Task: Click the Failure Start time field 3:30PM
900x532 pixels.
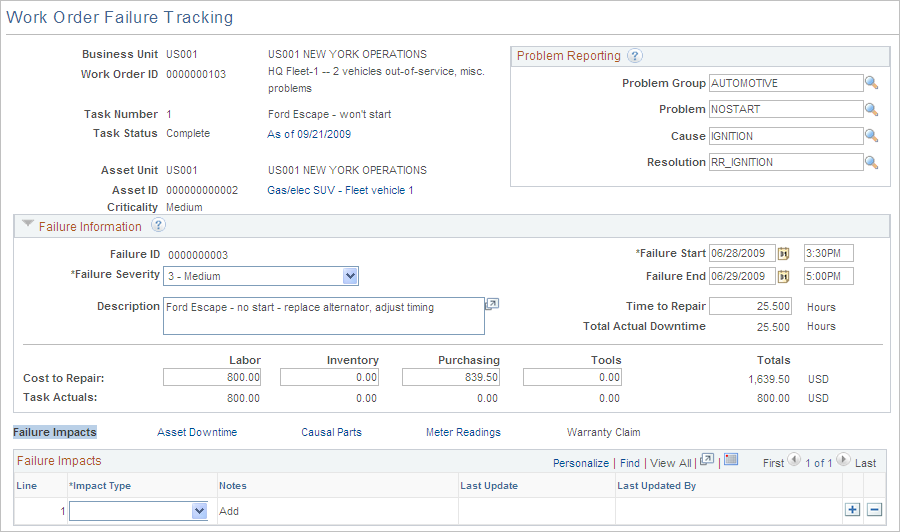Action: click(x=829, y=253)
